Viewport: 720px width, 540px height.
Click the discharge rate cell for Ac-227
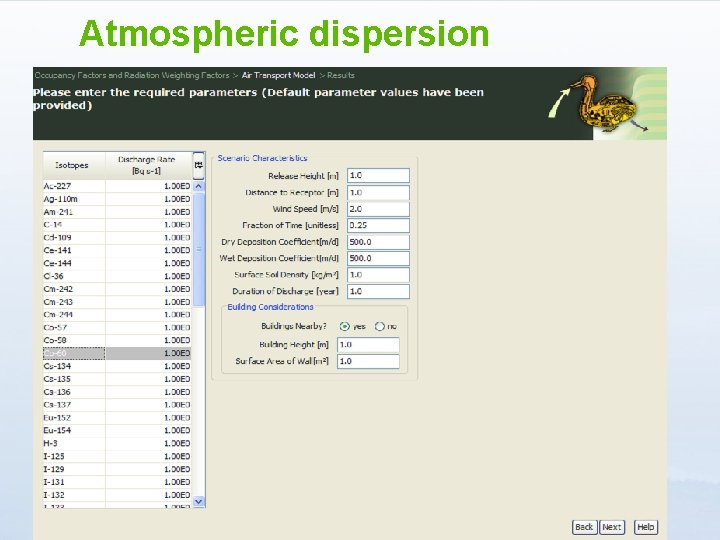coord(149,186)
